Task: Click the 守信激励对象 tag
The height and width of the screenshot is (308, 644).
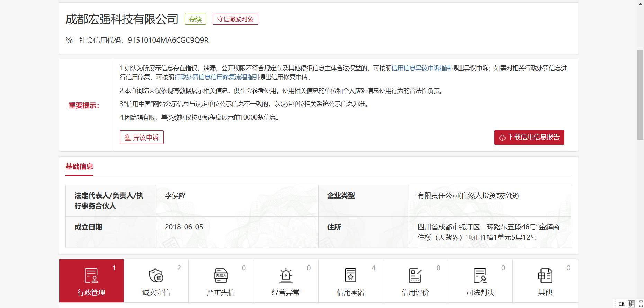Action: coord(235,19)
